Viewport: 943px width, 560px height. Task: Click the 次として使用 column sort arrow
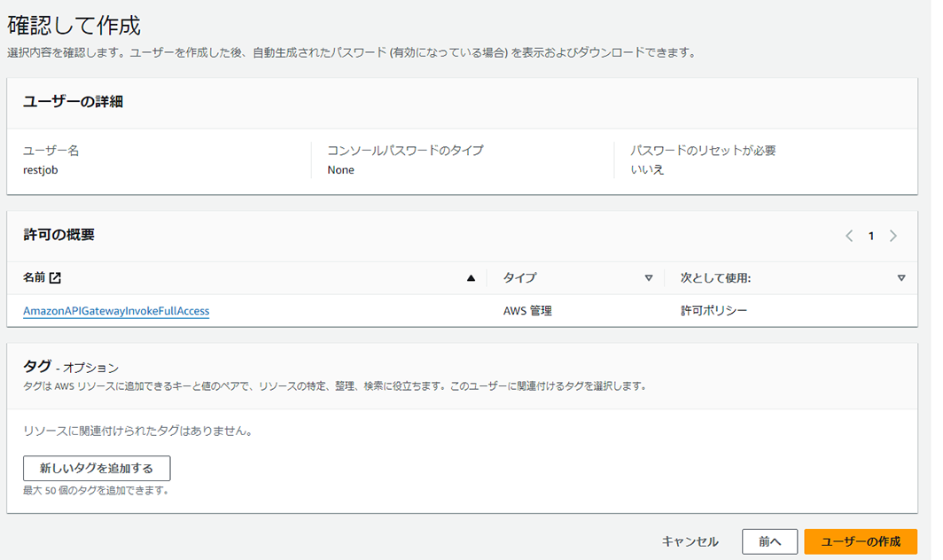click(x=901, y=278)
